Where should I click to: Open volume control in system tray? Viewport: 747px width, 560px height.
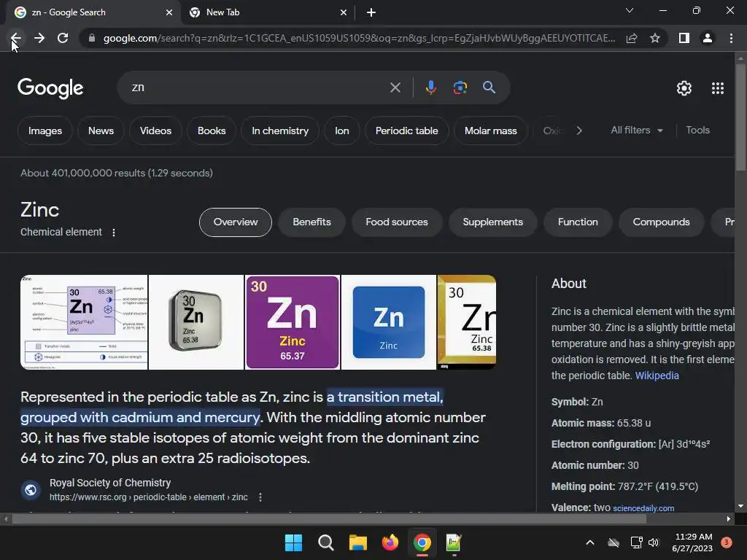pyautogui.click(x=654, y=542)
